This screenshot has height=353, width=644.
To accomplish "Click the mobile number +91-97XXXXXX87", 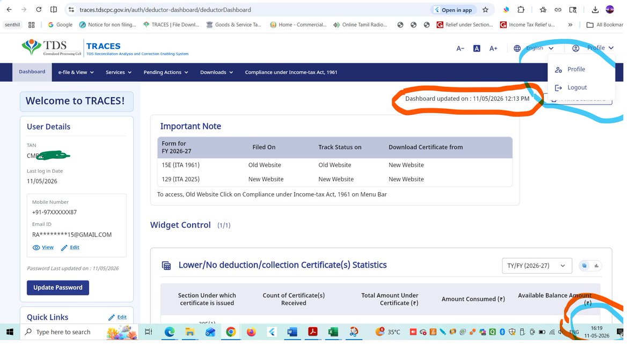I will pyautogui.click(x=54, y=212).
